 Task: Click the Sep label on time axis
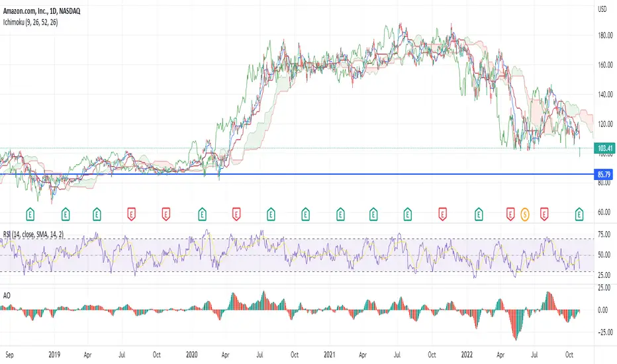[9, 355]
